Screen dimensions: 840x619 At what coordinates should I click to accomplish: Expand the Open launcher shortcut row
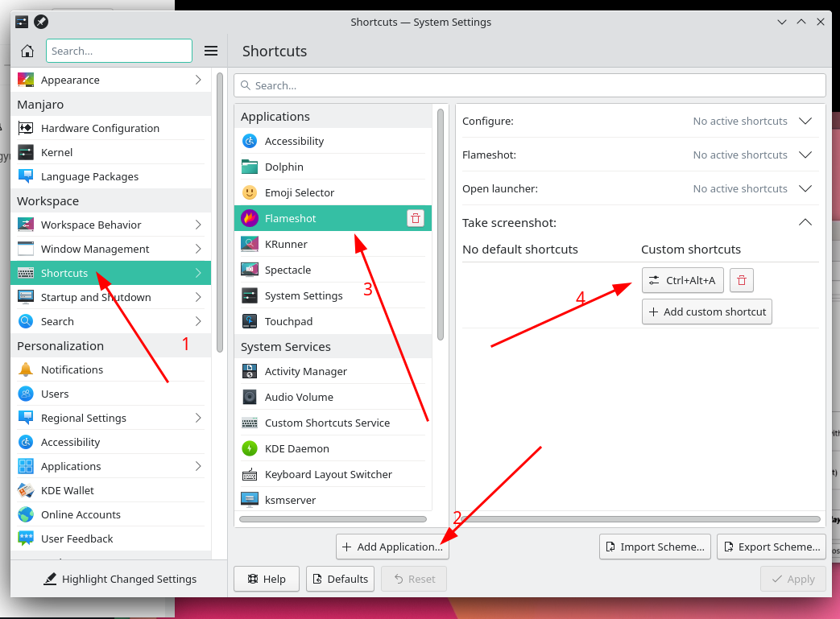[x=805, y=188]
